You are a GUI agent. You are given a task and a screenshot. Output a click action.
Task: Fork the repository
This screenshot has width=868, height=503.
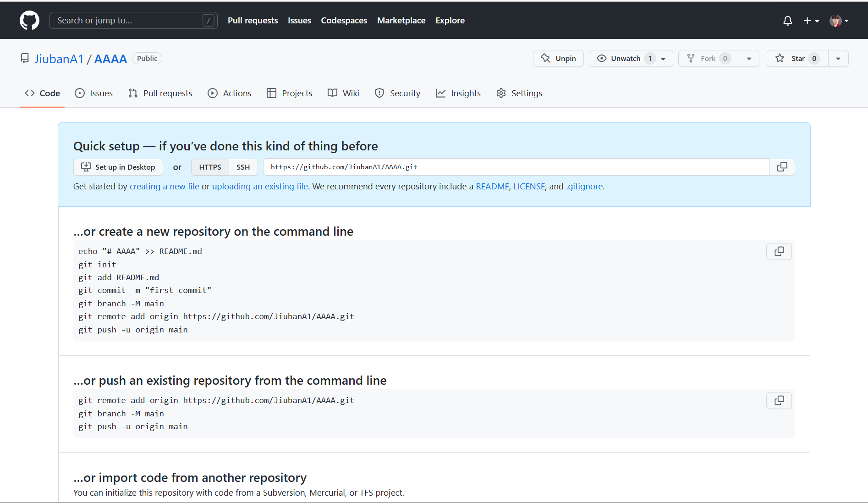point(708,58)
